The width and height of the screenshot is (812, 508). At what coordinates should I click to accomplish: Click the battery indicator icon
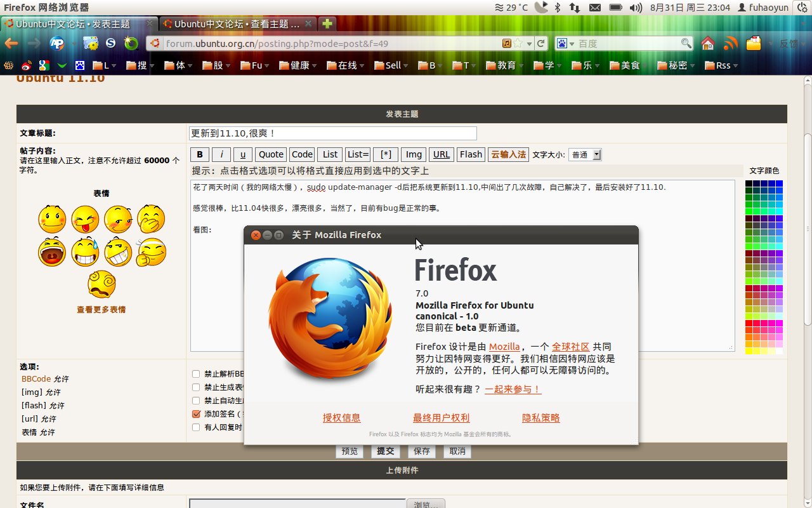tap(615, 8)
